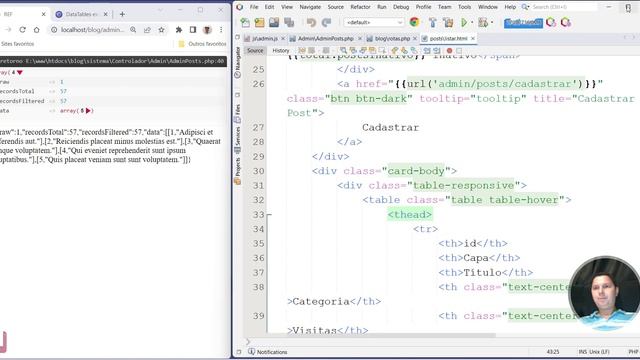
Task: Toggle the History view button
Action: 281,51
